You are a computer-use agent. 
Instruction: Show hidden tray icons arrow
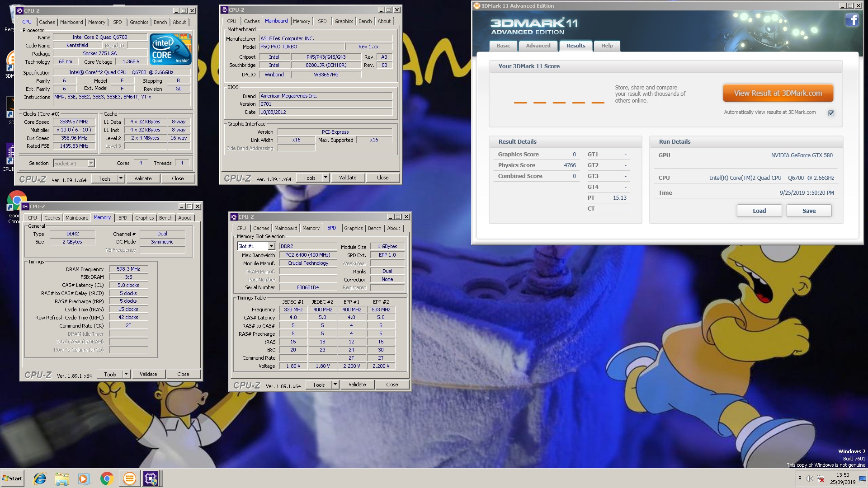(800, 478)
